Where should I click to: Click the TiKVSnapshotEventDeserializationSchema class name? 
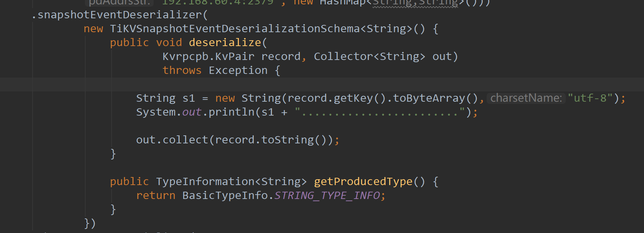click(235, 29)
